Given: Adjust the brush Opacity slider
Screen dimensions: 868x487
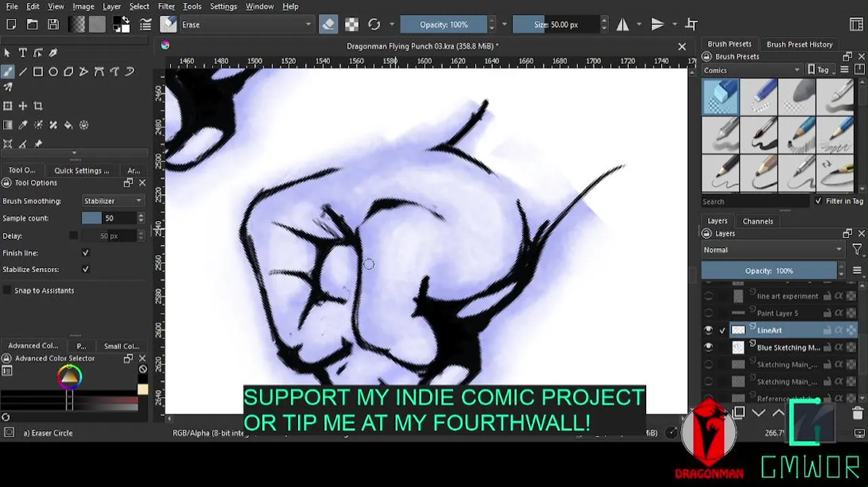Looking at the screenshot, I should click(x=444, y=24).
